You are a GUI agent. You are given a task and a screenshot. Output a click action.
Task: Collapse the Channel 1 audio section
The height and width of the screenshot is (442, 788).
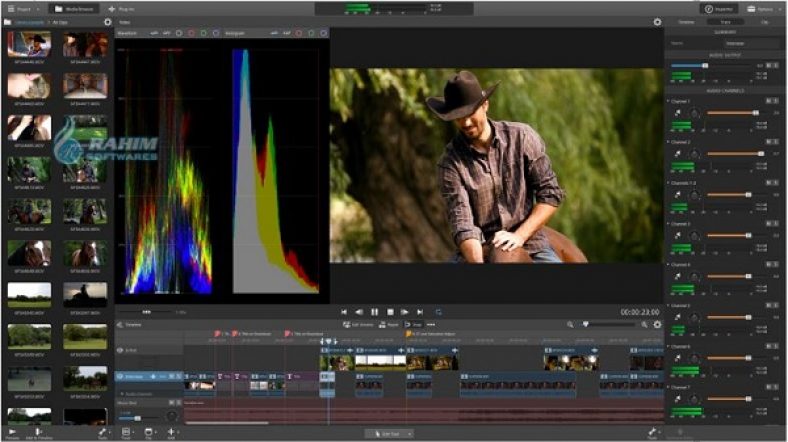668,102
